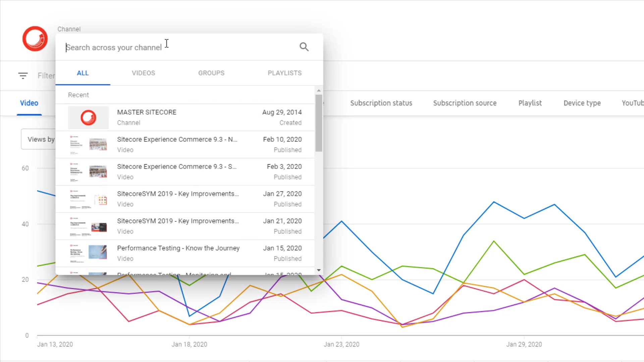Image resolution: width=644 pixels, height=362 pixels.
Task: Click the Master Sitecore channel logo
Action: pyautogui.click(x=35, y=39)
